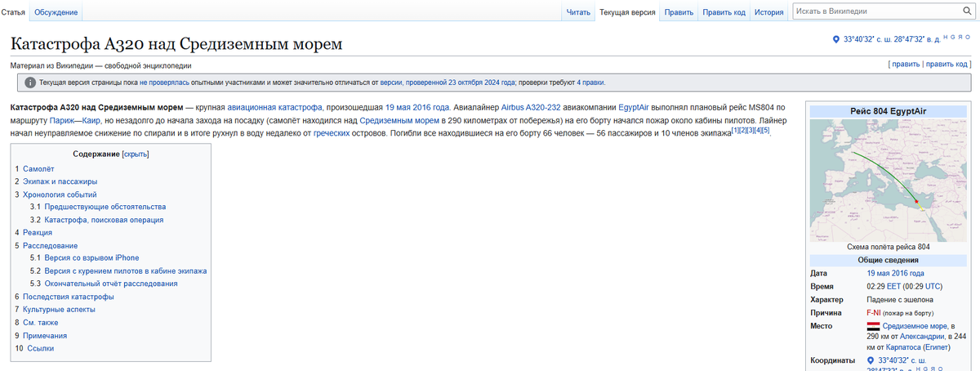Click the top-right coordinates 33°40′32″ link
980x371 pixels.
pyautogui.click(x=891, y=39)
